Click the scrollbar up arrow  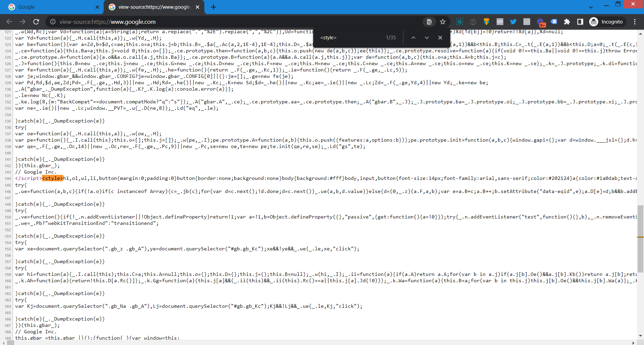pos(640,34)
